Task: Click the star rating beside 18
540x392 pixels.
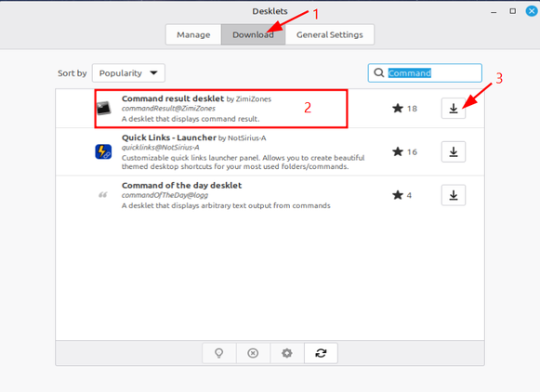Action: 398,109
